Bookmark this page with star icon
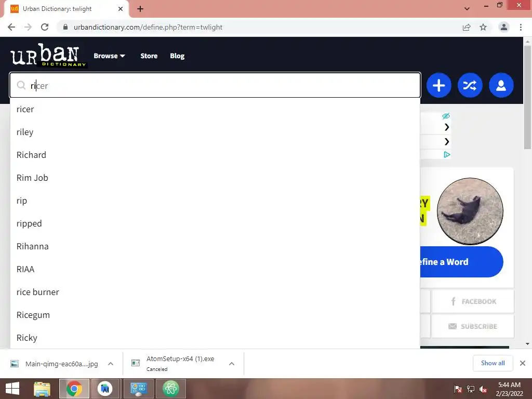 point(483,27)
